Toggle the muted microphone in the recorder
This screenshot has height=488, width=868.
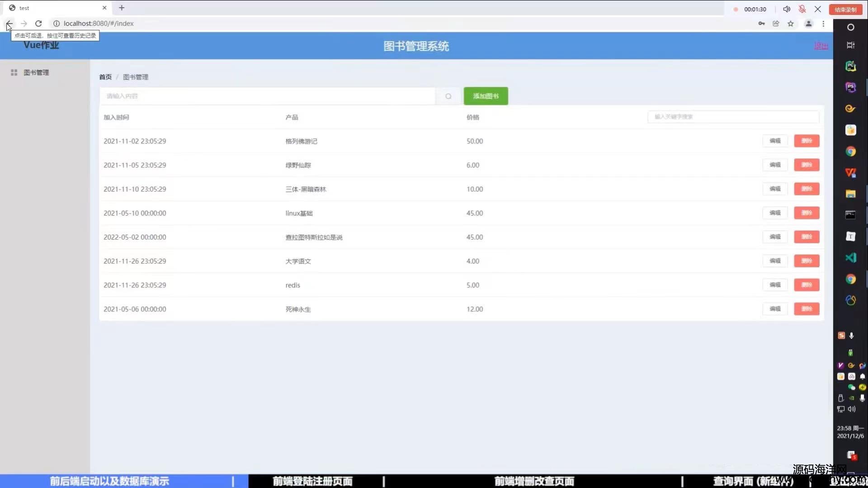[x=802, y=9]
